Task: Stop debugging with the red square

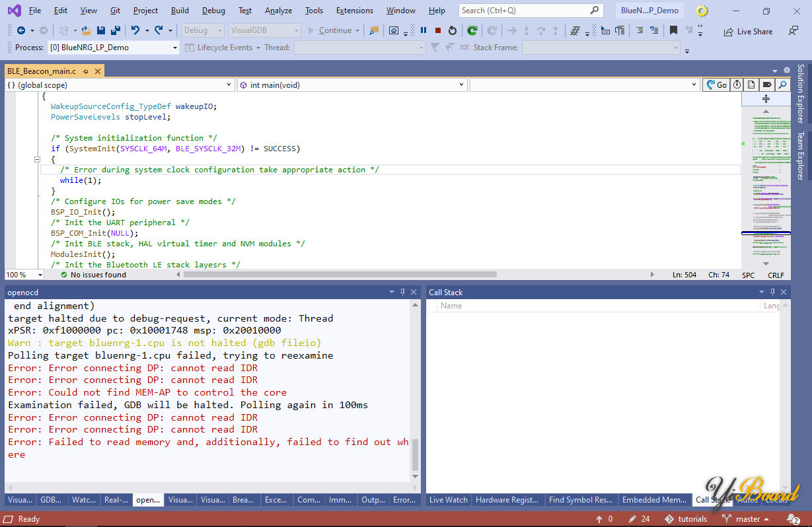Action: tap(438, 30)
